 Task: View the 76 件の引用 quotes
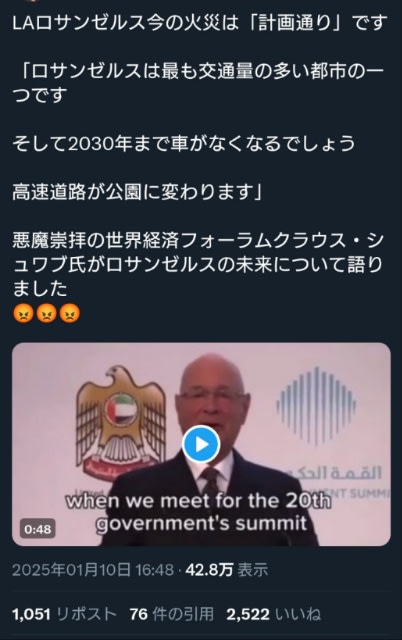(171, 614)
